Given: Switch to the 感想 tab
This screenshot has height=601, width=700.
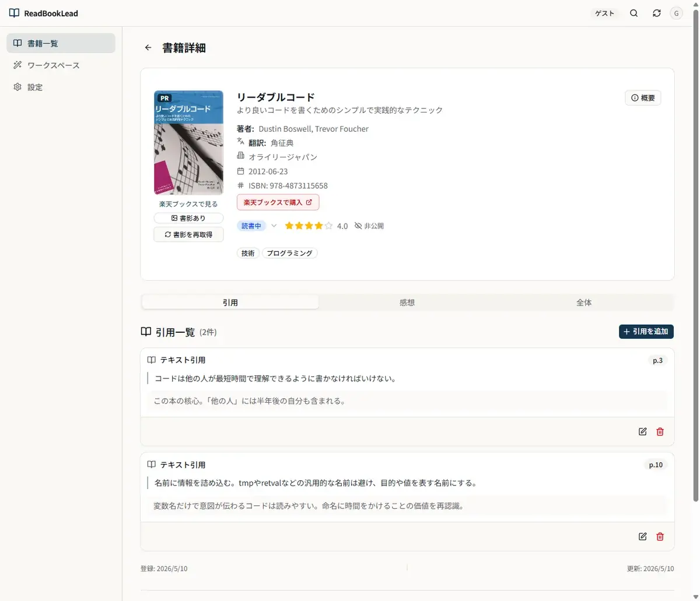Looking at the screenshot, I should point(407,303).
